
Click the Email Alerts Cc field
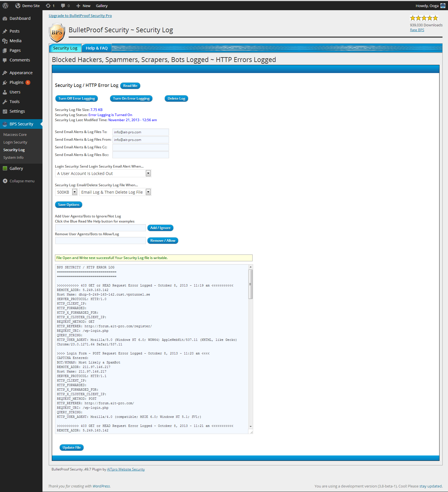[141, 147]
